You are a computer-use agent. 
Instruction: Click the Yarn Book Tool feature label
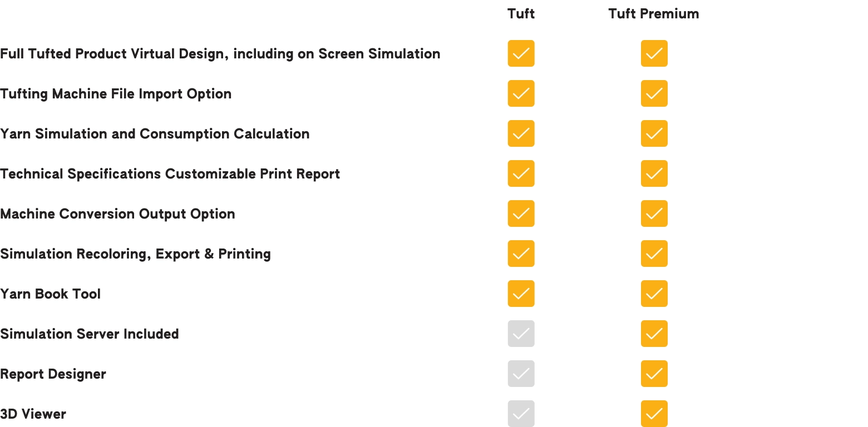[x=51, y=294]
